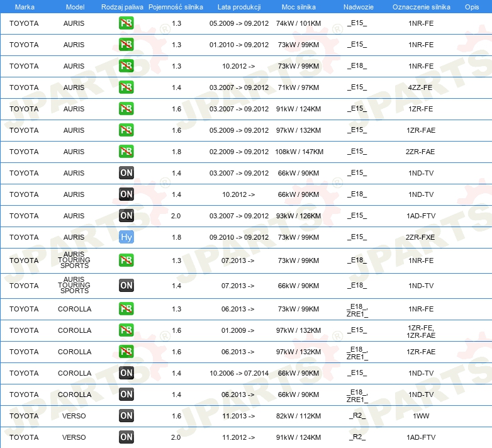Viewport: 492px width, 448px height.
Task: Click the Nadwozie column header
Action: tap(359, 7)
